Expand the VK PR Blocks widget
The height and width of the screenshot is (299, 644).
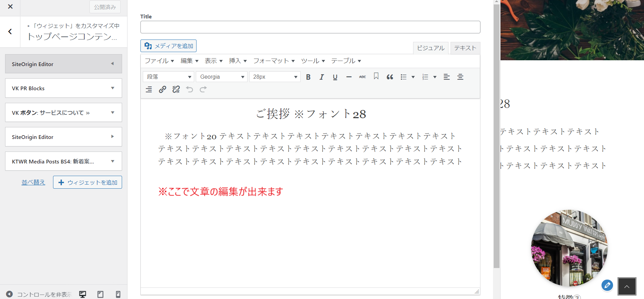pyautogui.click(x=64, y=88)
